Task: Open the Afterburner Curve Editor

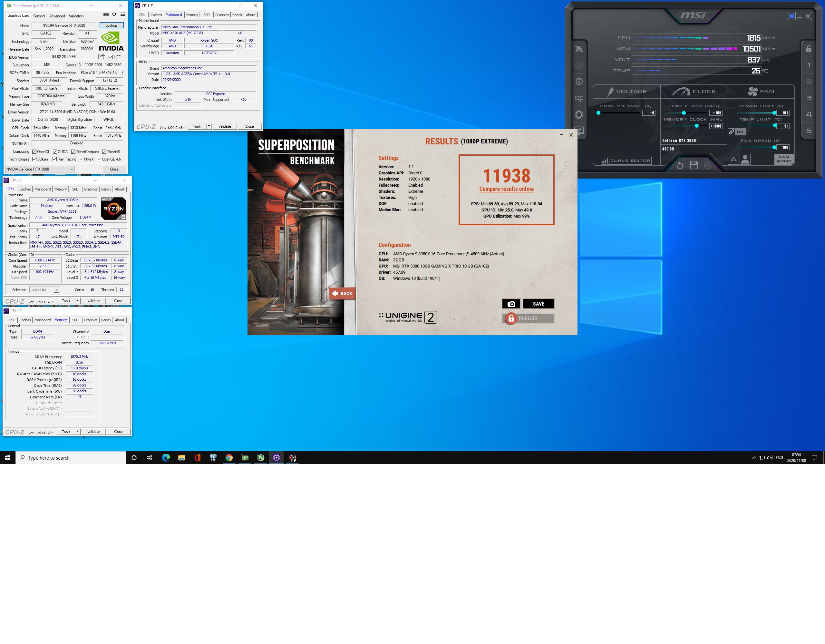Action: (626, 161)
